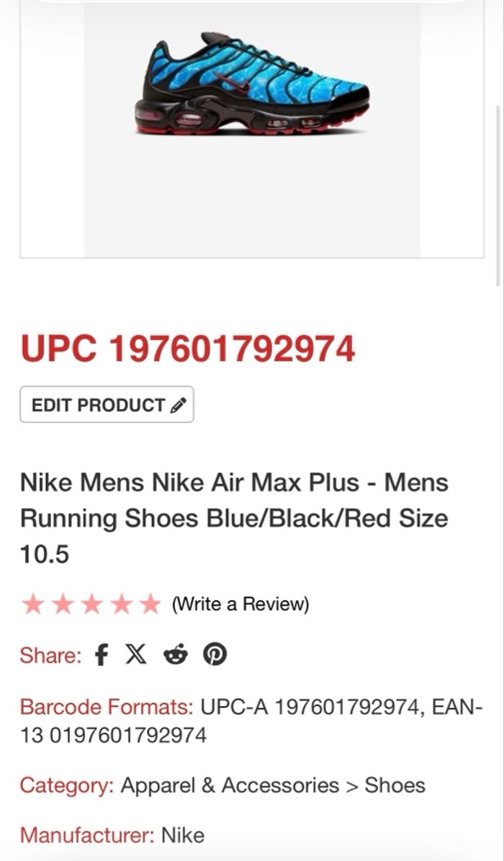Share the product on Reddit

click(174, 654)
